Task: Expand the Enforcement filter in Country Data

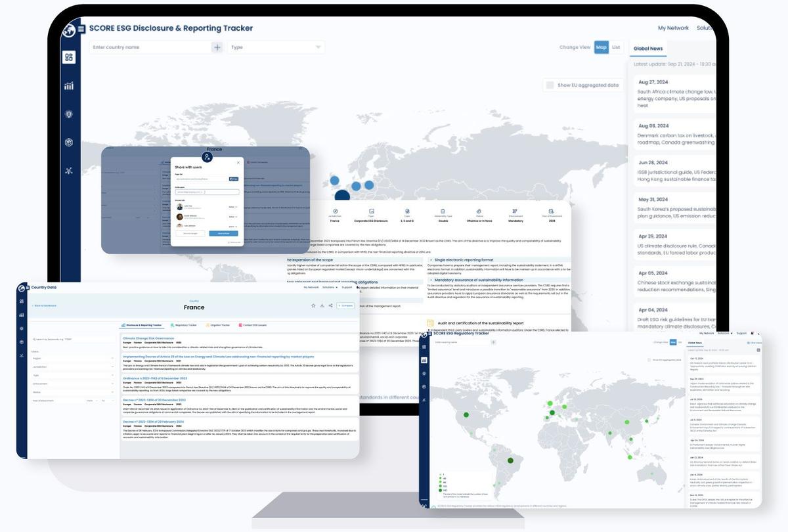Action: click(74, 384)
